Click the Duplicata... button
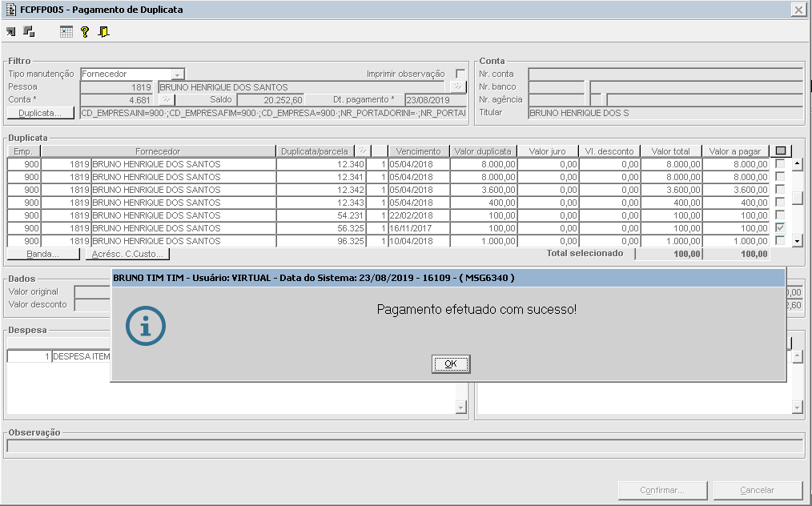Image resolution: width=812 pixels, height=506 pixels. [x=40, y=113]
